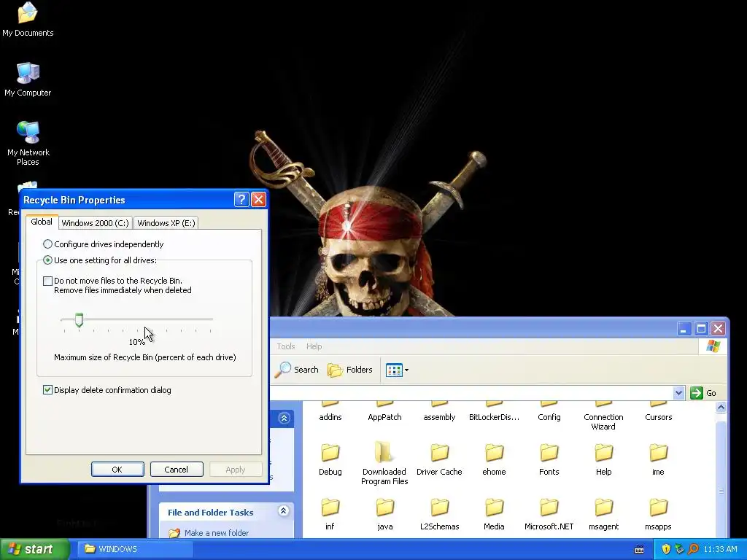Select the Config folder
747x560 pixels.
549,412
